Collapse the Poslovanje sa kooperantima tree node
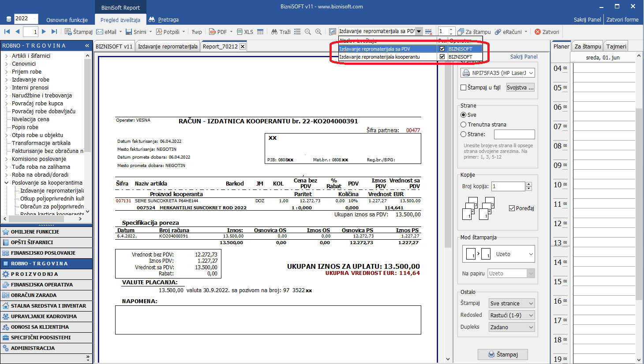Screen dimensions: 644x364 [x=7, y=183]
